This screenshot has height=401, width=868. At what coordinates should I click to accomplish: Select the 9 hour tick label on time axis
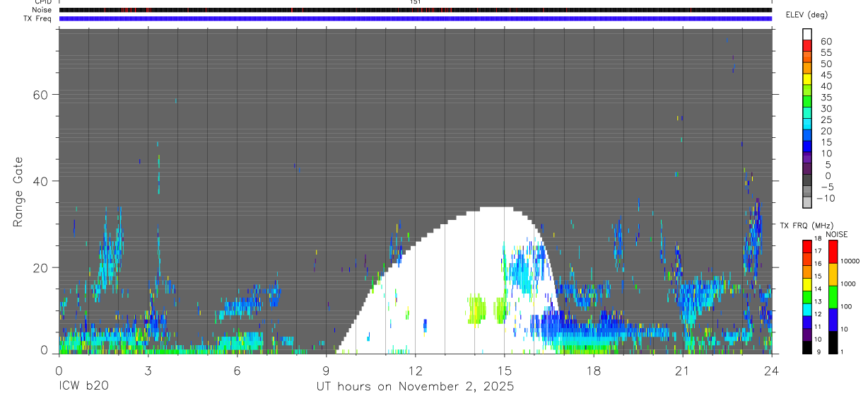pyautogui.click(x=326, y=370)
